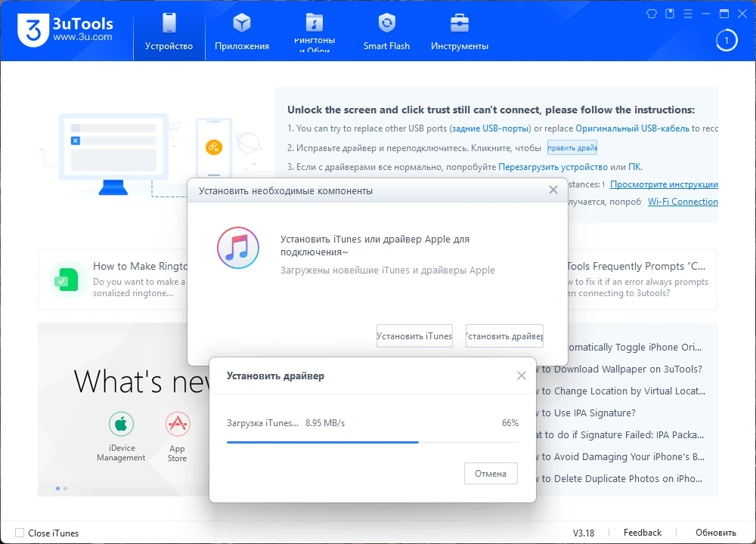Viewport: 756px width, 544px height.
Task: Click the iTunes music note icon
Action: click(237, 248)
